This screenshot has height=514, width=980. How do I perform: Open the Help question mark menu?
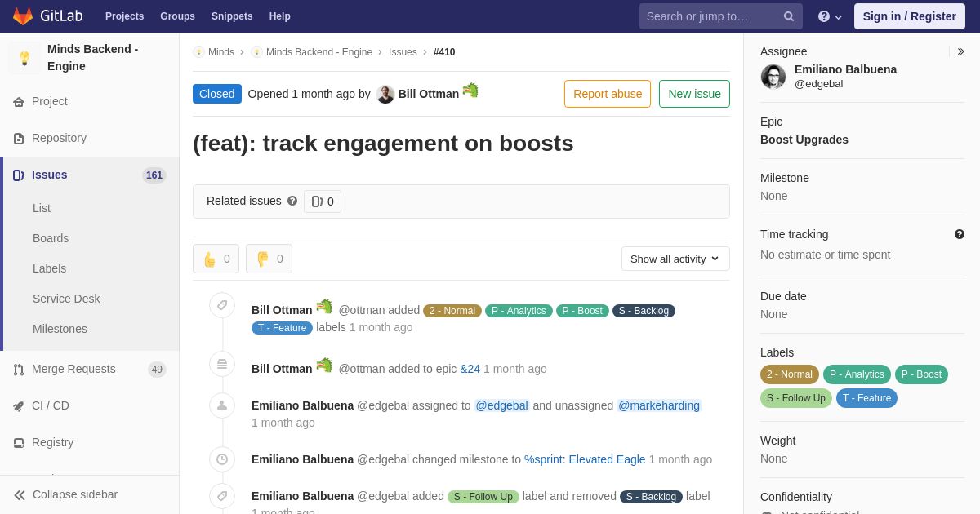point(830,16)
